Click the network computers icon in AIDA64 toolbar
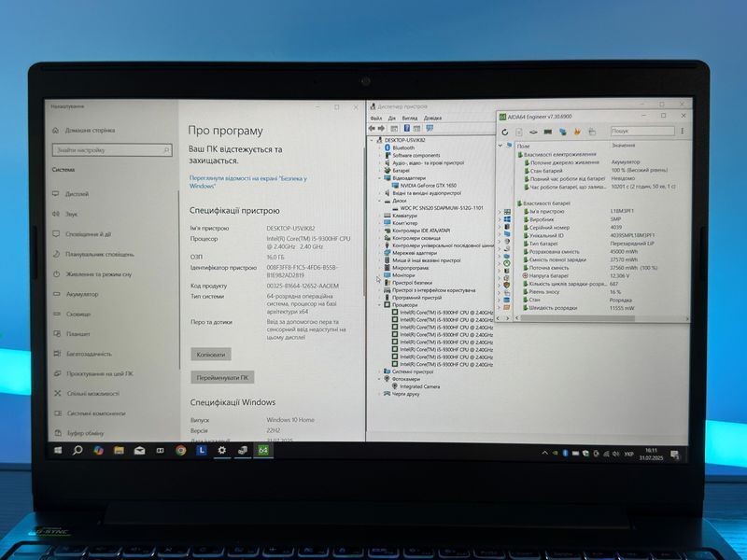747x560 pixels. pos(563,132)
